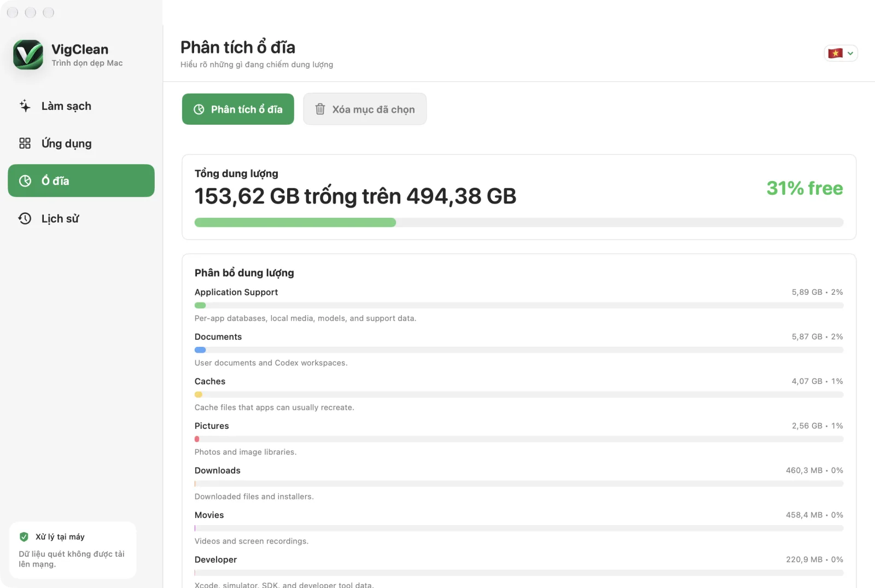This screenshot has width=875, height=588.
Task: Select the Developer row label
Action: tap(216, 560)
